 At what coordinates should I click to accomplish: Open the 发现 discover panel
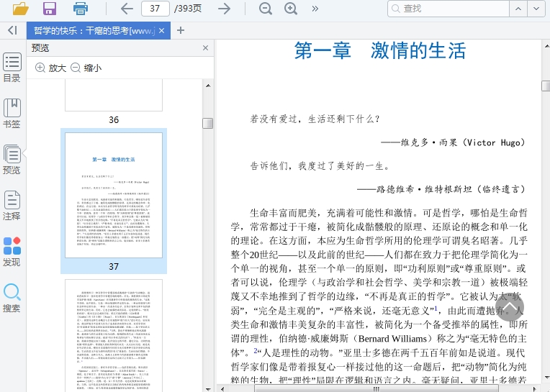click(x=12, y=252)
